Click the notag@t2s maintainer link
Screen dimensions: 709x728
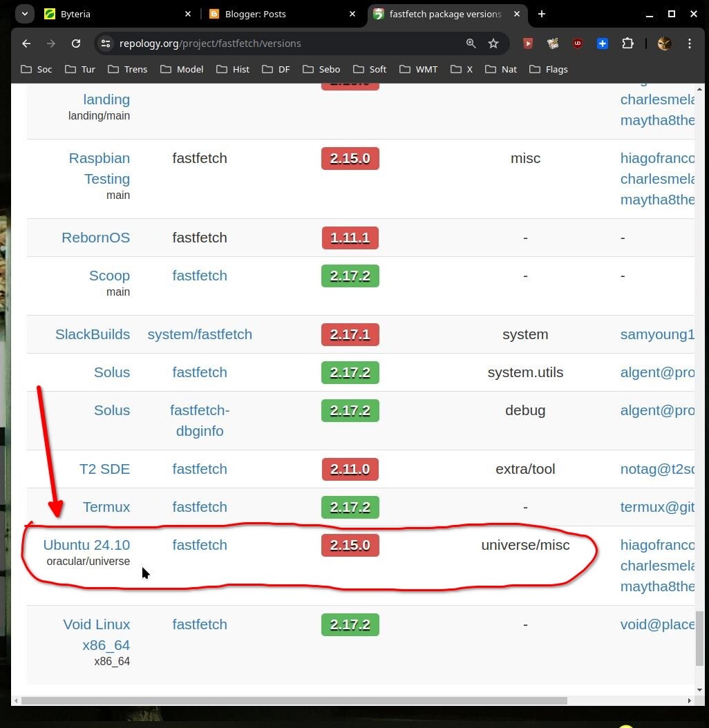click(x=657, y=469)
